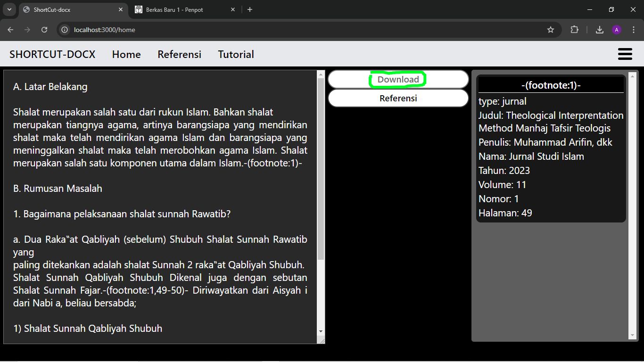The height and width of the screenshot is (362, 644).
Task: Click 'A. Latar Belakang' heading in editor
Action: [50, 87]
